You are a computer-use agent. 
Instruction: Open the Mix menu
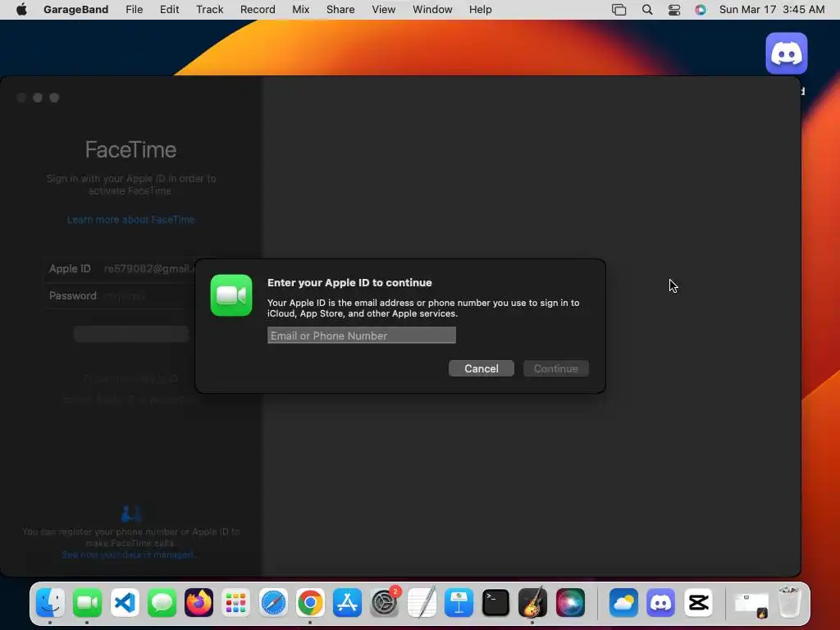300,10
